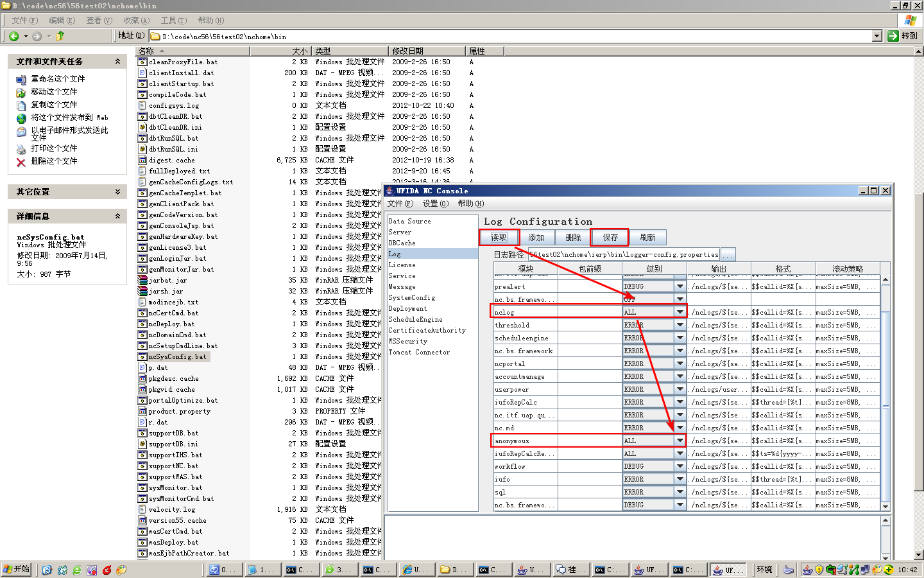Click the 级别 column header in log table
Viewport: 924px width, 578px height.
[654, 268]
